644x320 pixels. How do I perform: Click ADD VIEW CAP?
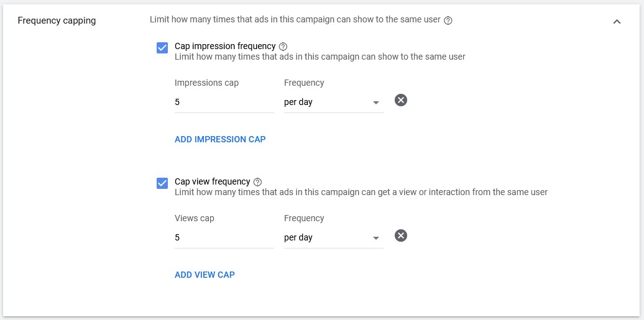point(205,275)
